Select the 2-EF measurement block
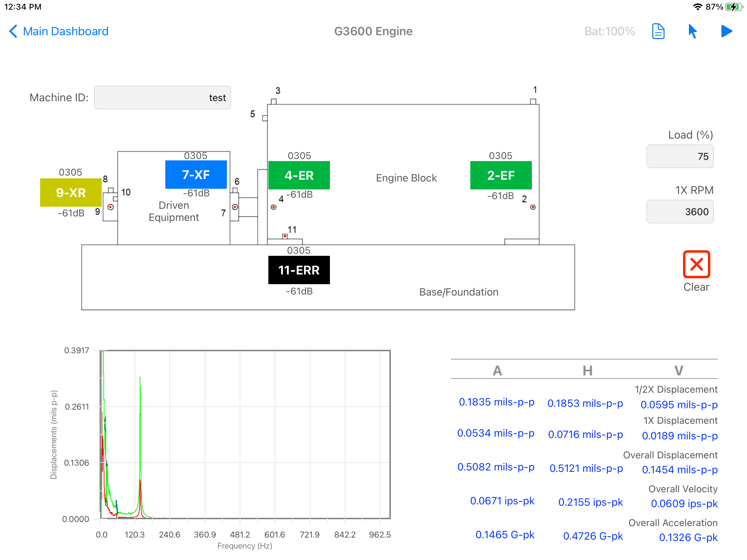 click(x=501, y=175)
